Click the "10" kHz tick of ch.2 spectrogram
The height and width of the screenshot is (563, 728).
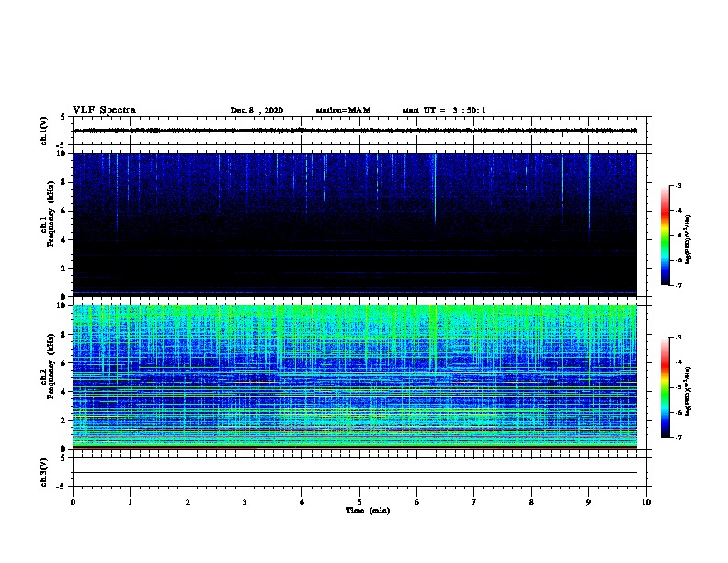(62, 305)
